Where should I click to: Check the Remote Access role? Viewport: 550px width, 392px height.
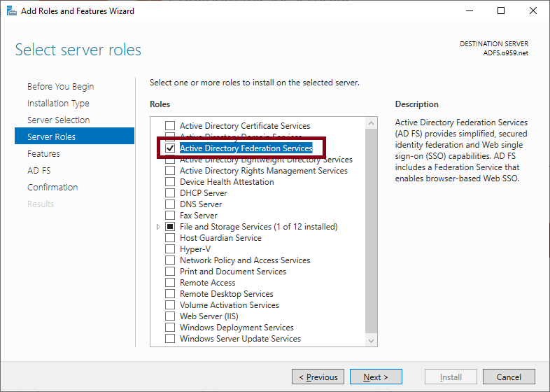pos(170,283)
